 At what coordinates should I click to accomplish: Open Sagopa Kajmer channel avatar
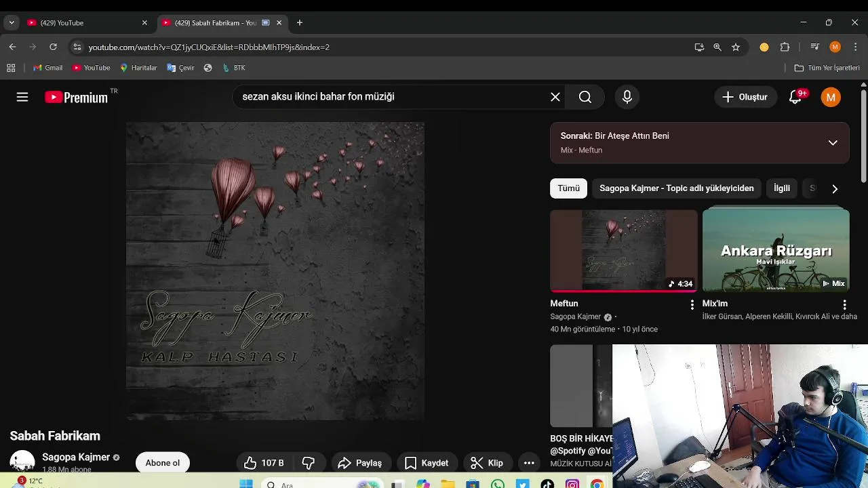(x=22, y=462)
